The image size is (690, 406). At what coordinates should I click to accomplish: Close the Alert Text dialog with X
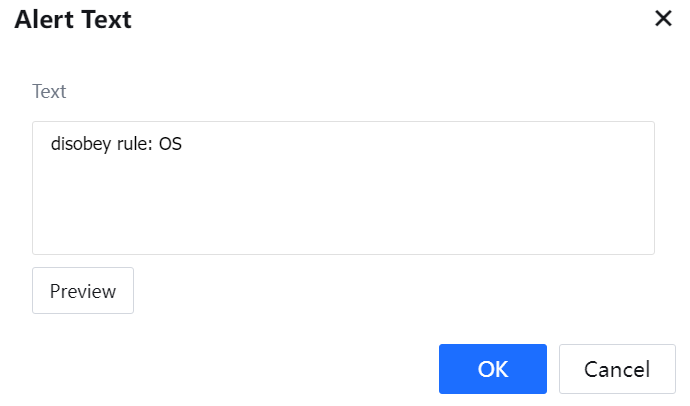coord(663,18)
